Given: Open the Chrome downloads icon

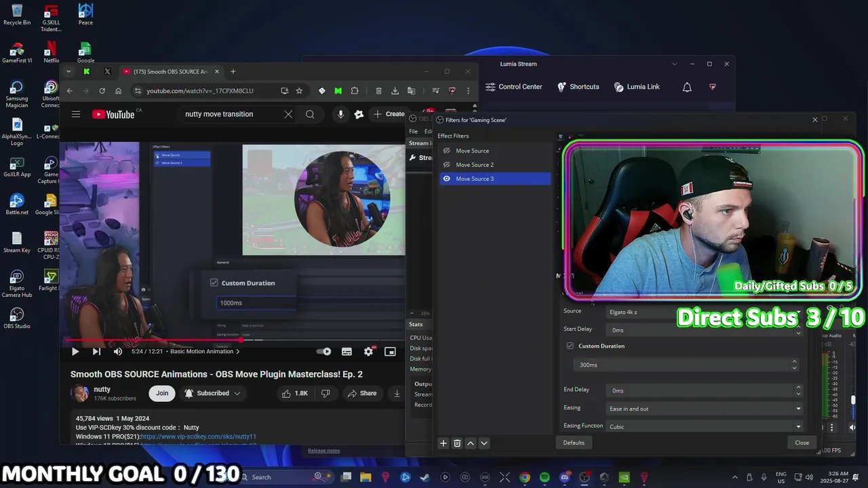Looking at the screenshot, I should 395,91.
